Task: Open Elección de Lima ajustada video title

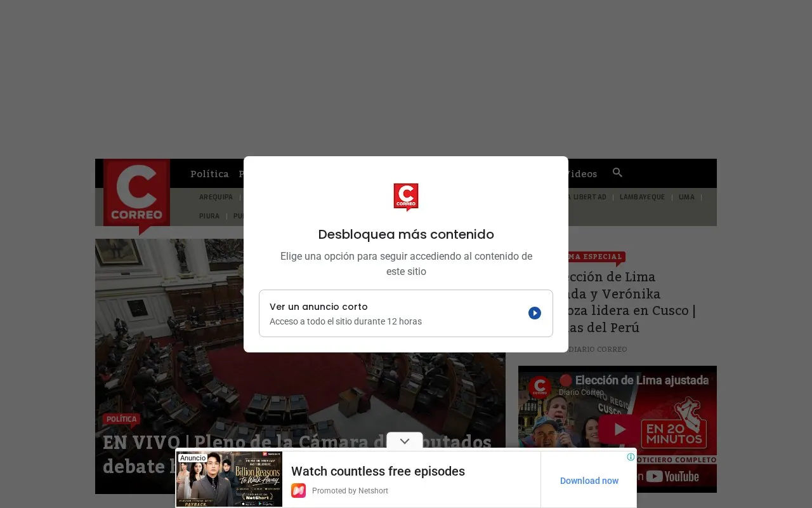Action: coord(634,380)
